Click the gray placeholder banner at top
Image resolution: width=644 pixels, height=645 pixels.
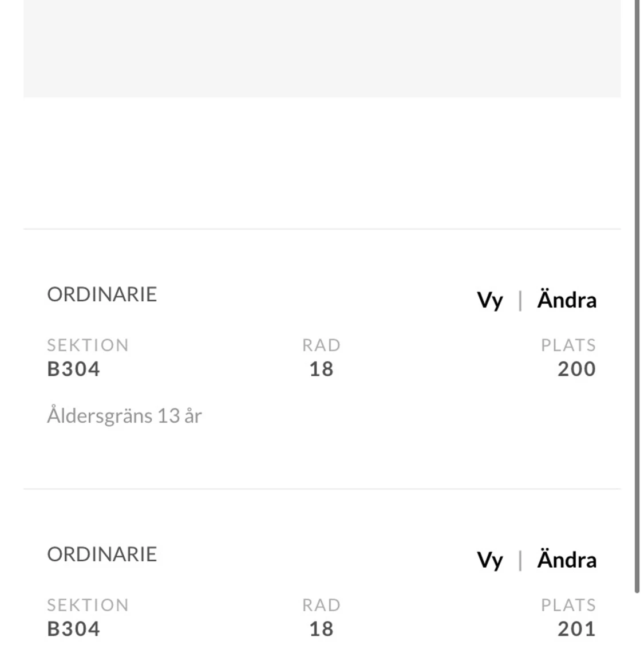(322, 49)
